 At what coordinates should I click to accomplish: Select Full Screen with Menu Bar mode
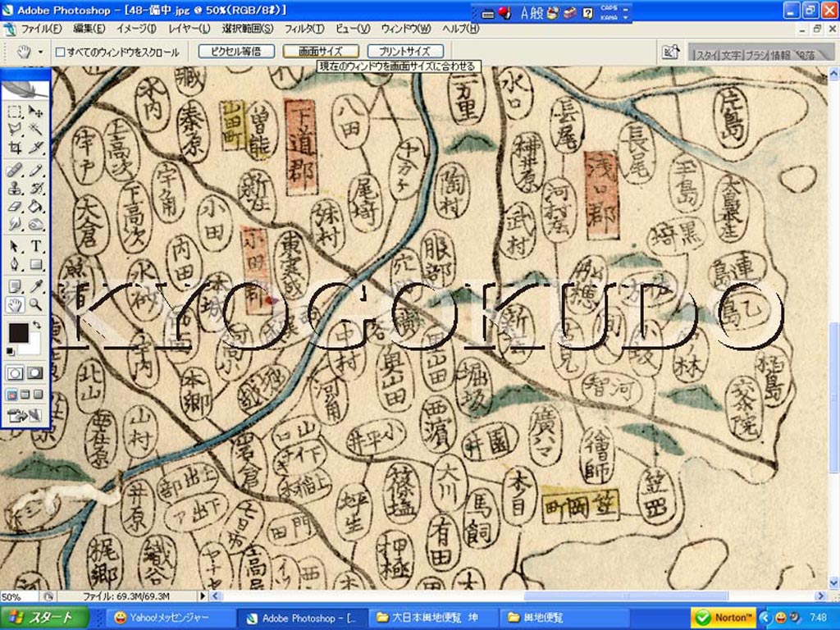(25, 395)
